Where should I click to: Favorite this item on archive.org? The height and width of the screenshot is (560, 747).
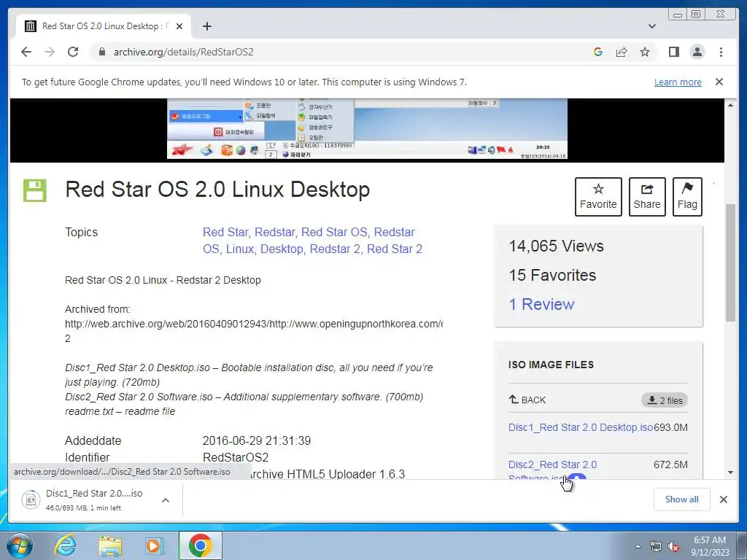(598, 197)
